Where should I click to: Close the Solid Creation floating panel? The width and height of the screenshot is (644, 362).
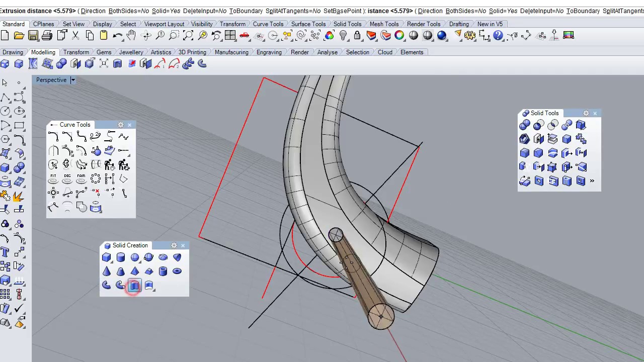click(183, 245)
